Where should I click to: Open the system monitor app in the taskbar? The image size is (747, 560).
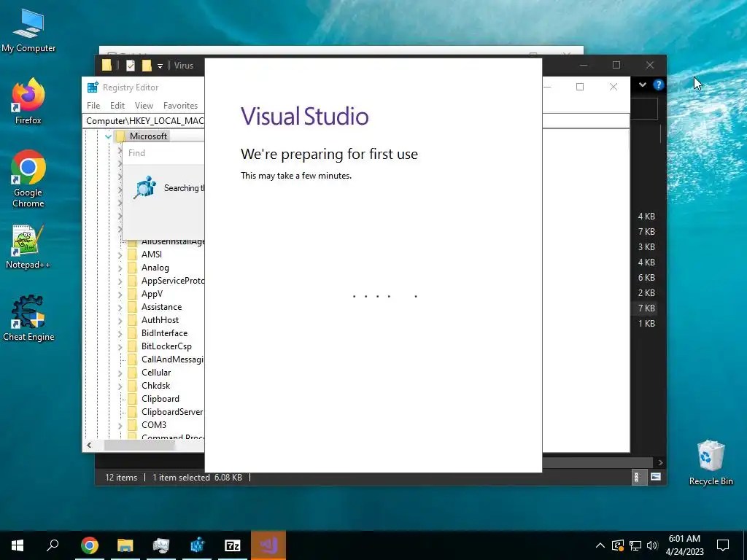161,545
